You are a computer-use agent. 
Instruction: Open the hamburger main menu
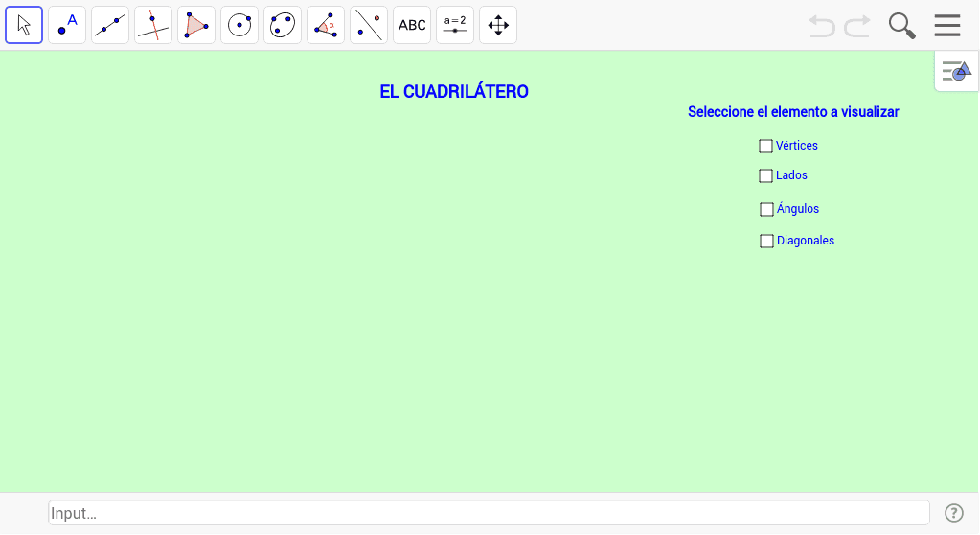coord(947,26)
